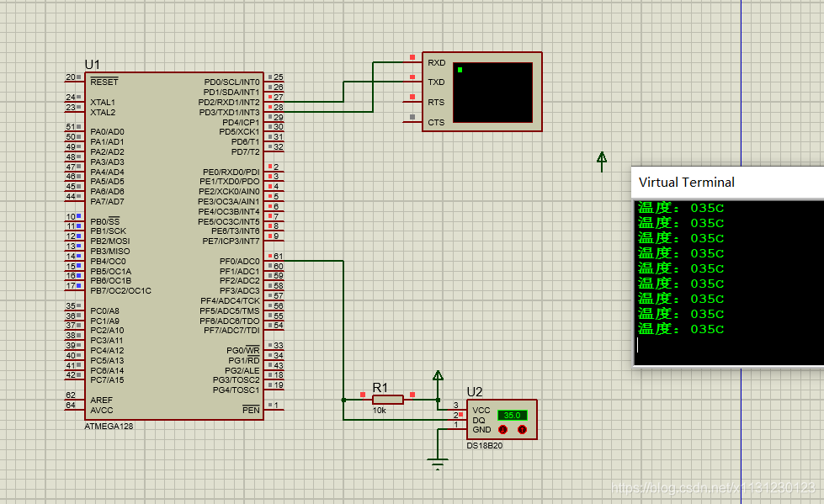The width and height of the screenshot is (824, 504).
Task: Click the XTAL2 pin label
Action: click(x=103, y=112)
